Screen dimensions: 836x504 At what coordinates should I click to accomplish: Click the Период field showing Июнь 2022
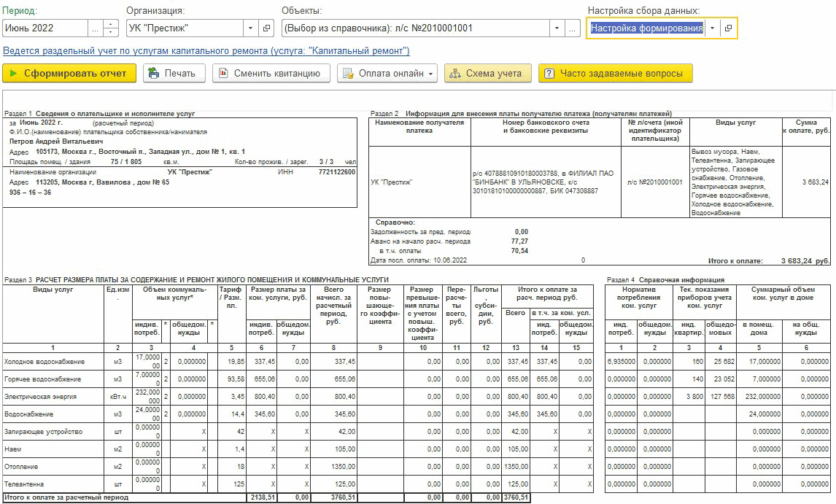44,28
